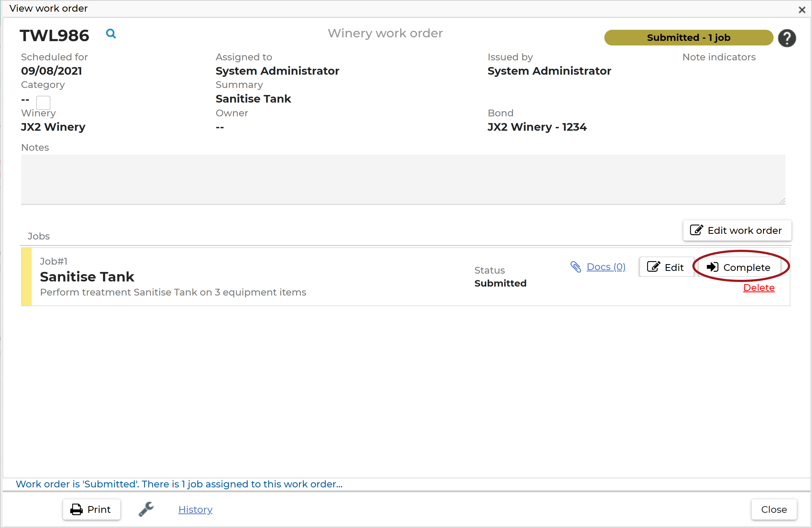The image size is (812, 528).
Task: Click the bond value JX2 Winery - 1234
Action: tap(537, 127)
